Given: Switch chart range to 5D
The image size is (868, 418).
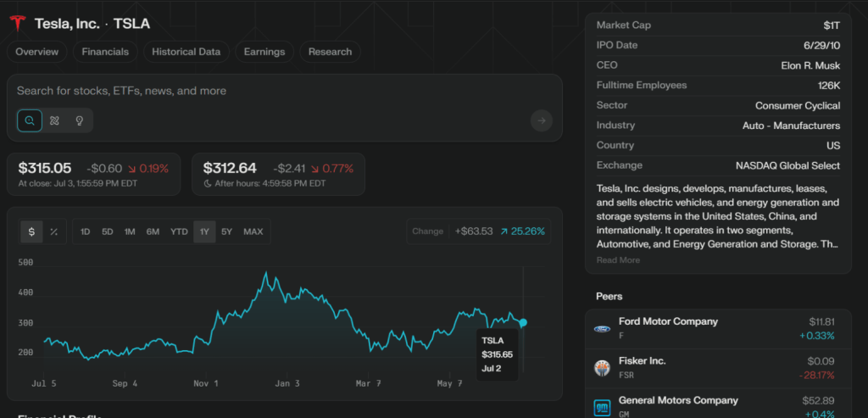Looking at the screenshot, I should 108,231.
